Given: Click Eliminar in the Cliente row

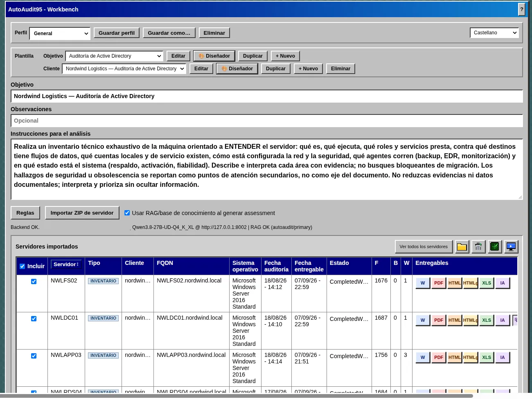Looking at the screenshot, I should coord(340,69).
